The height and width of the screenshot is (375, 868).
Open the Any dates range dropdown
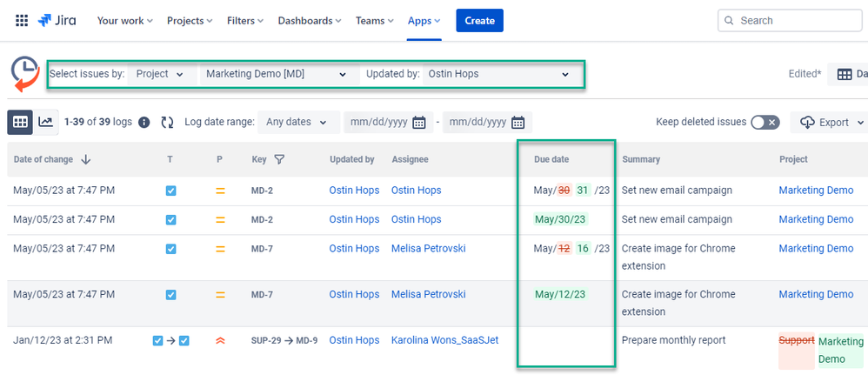(299, 123)
